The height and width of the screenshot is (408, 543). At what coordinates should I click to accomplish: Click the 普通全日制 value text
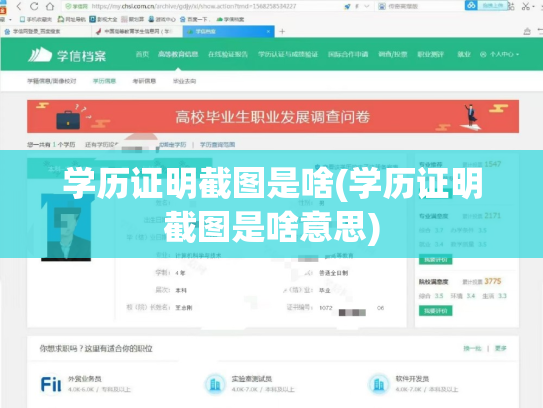(333, 273)
